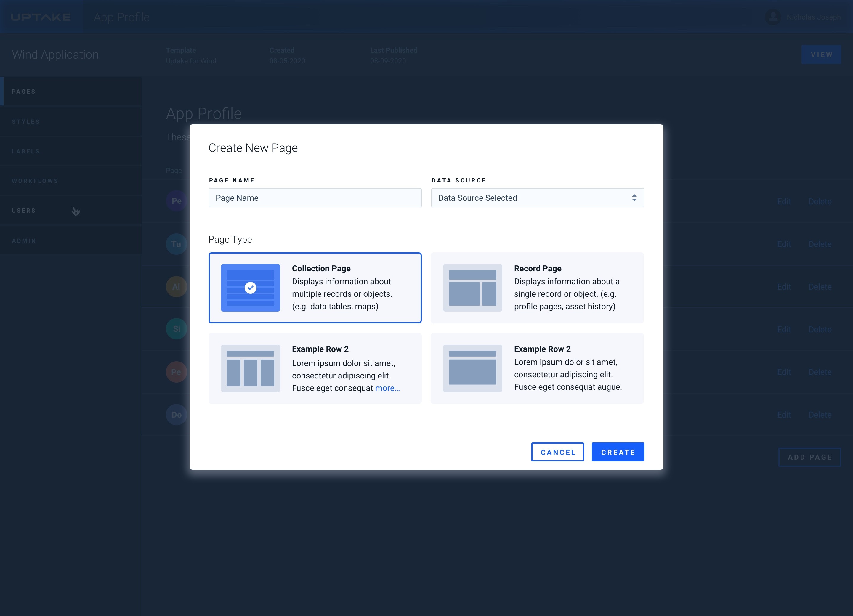Click the three-column Example Row 2 layout icon

pos(250,368)
